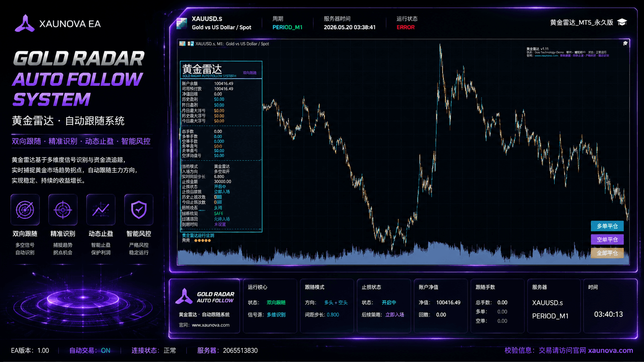
Task: Click the 服务器: 2065513830 footer entry
Action: pos(227,350)
